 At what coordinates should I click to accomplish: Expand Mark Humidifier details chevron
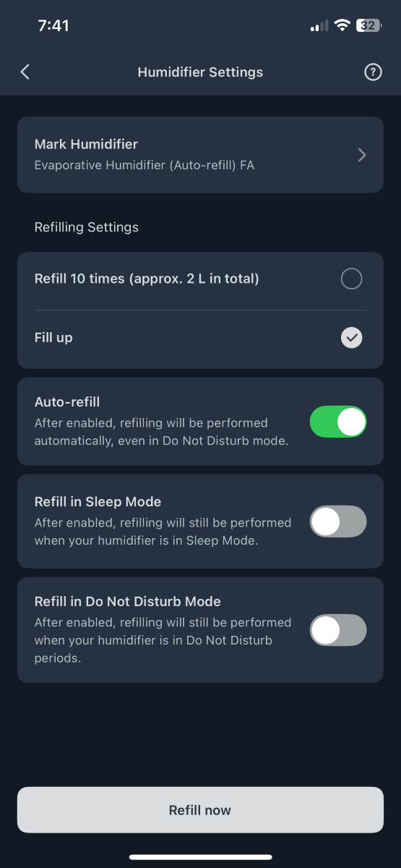tap(362, 155)
